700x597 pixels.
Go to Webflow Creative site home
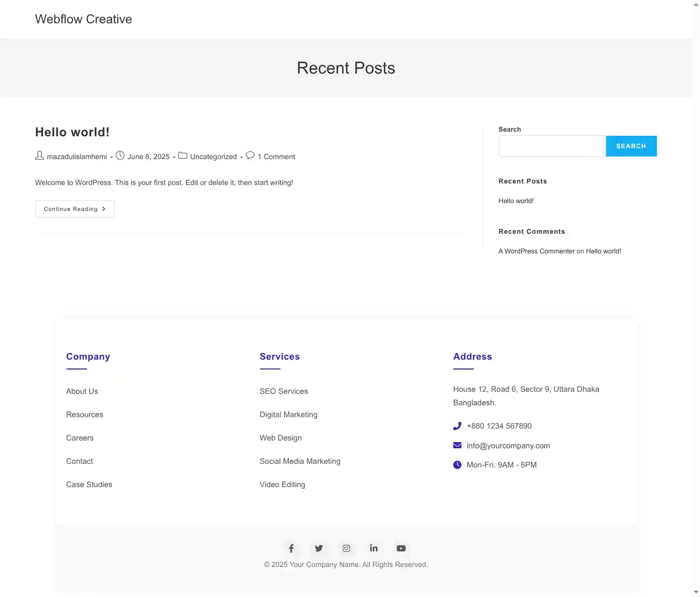click(x=83, y=19)
